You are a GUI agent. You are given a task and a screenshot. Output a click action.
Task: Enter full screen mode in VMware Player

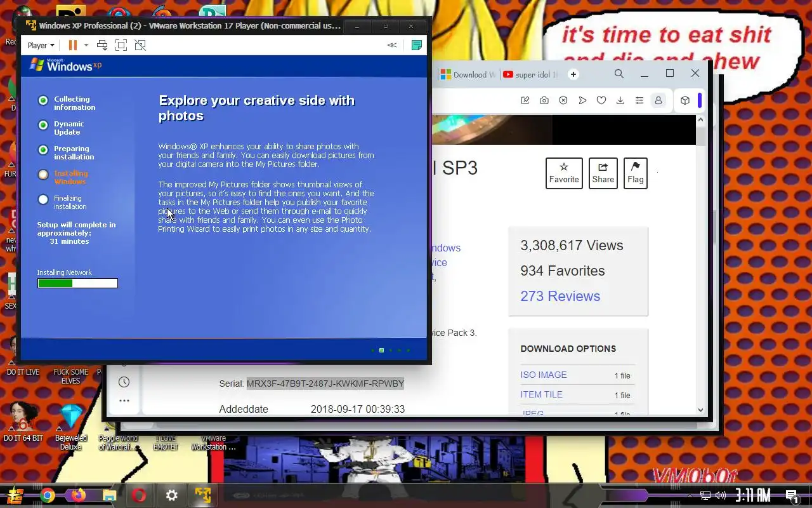click(121, 45)
